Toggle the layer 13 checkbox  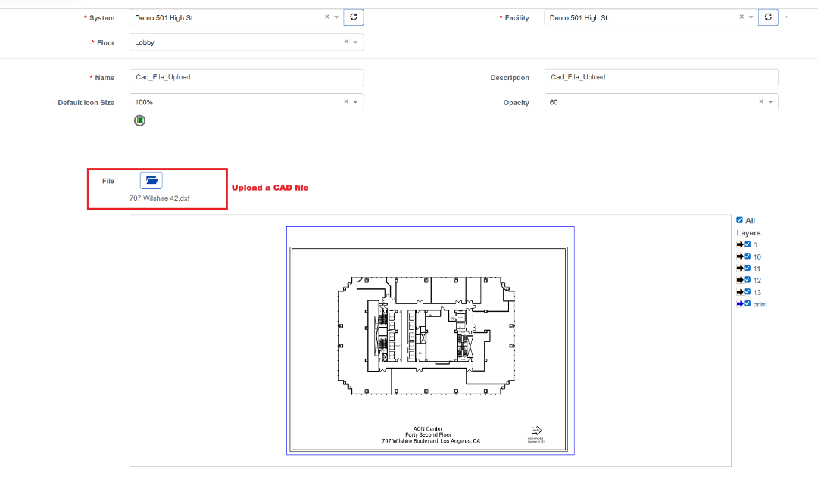coord(748,292)
